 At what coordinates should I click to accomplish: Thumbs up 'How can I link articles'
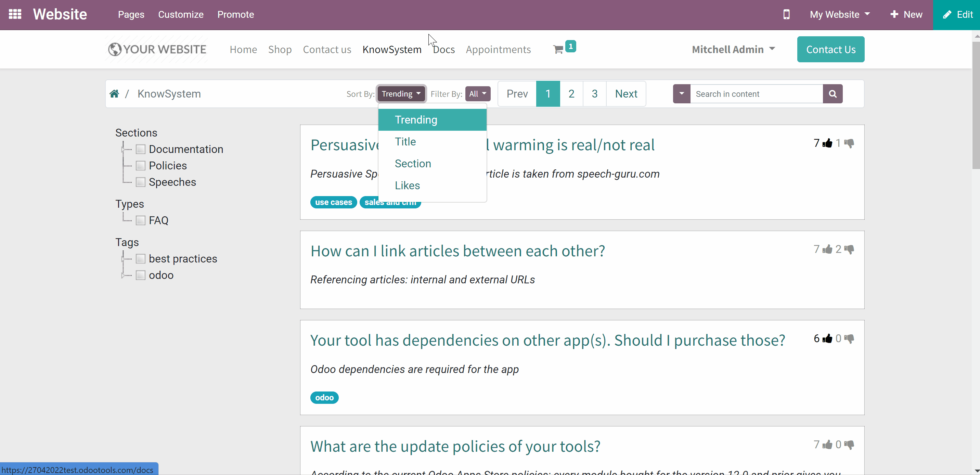pos(827,249)
